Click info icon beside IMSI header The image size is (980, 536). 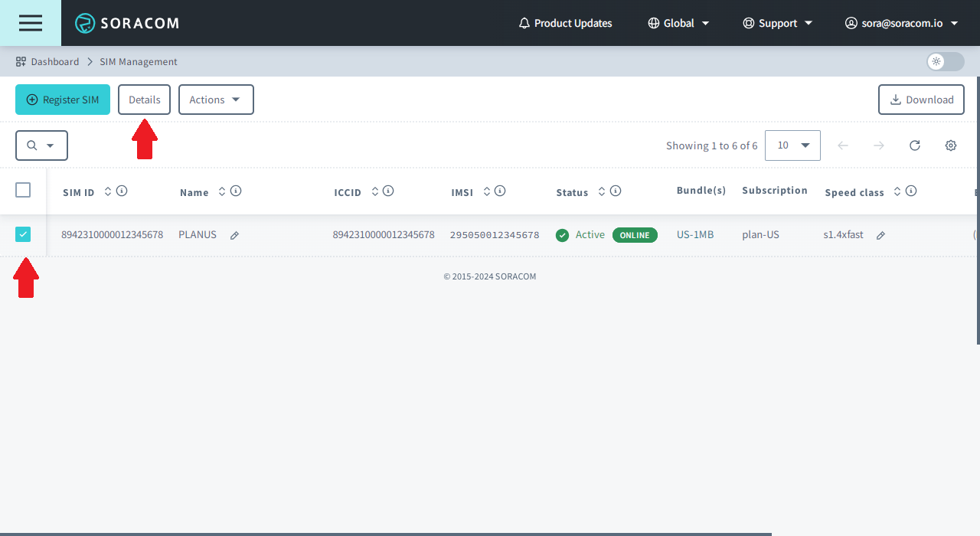(x=500, y=191)
